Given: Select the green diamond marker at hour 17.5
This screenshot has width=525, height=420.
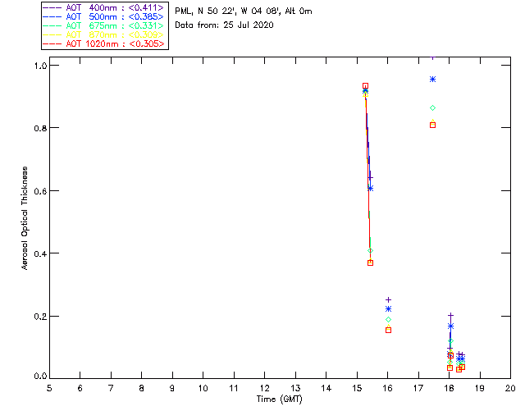Looking at the screenshot, I should click(432, 107).
